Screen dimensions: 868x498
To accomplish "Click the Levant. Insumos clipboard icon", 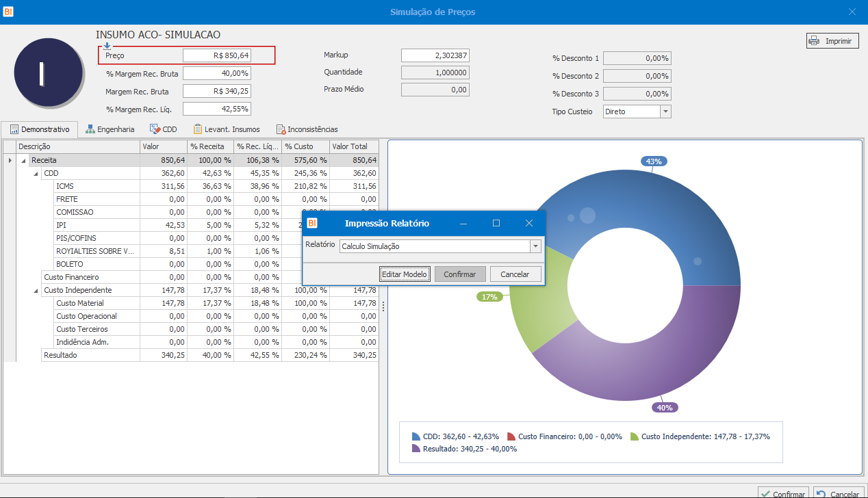I will [x=198, y=129].
